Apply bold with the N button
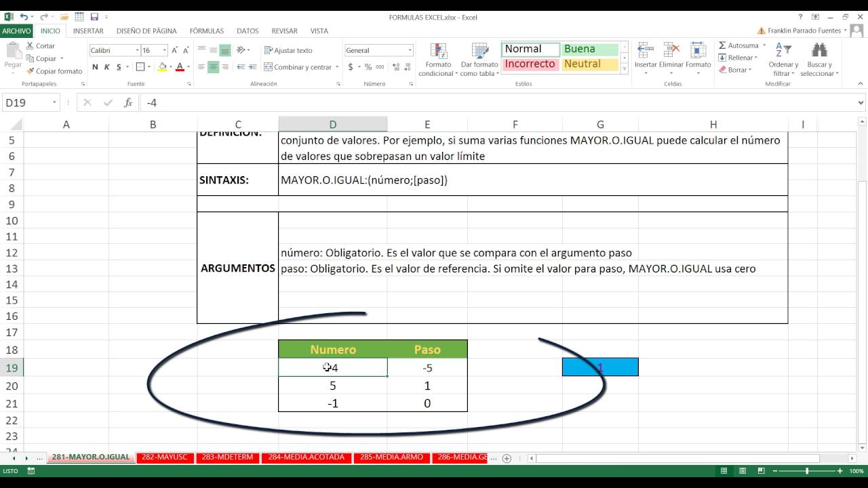 pos(95,67)
